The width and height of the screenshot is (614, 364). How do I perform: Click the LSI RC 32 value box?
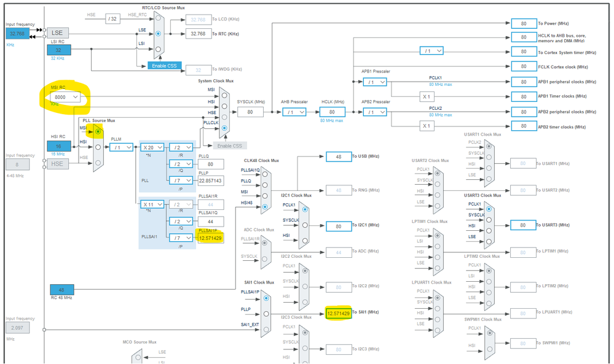click(x=59, y=50)
